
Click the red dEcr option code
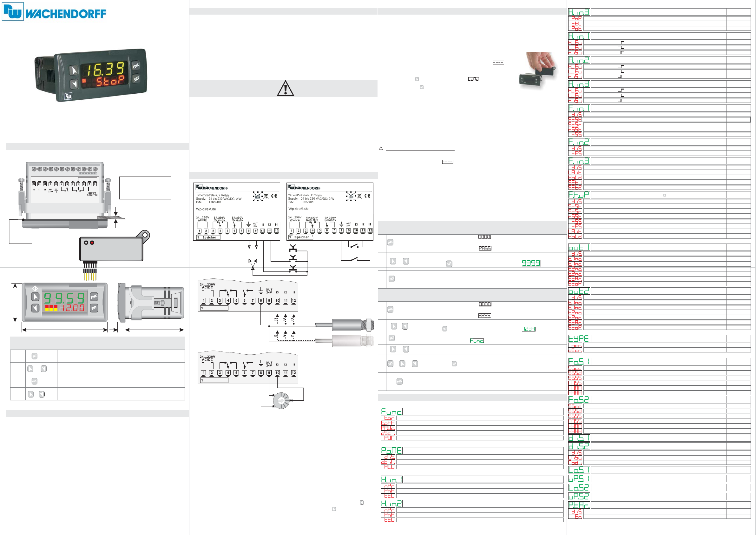coord(575,351)
